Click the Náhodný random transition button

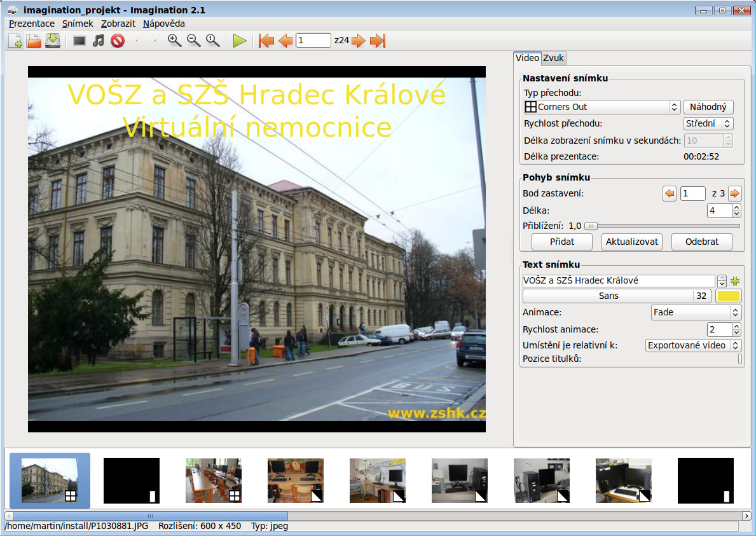click(708, 107)
